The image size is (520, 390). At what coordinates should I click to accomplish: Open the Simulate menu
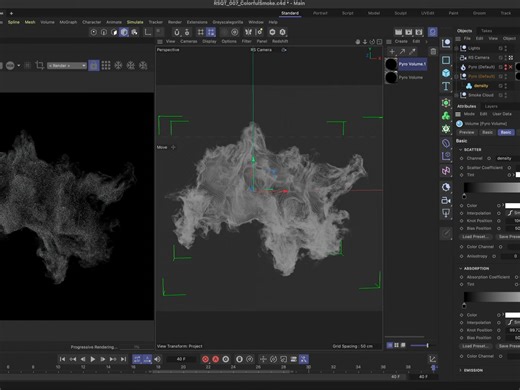pyautogui.click(x=135, y=22)
